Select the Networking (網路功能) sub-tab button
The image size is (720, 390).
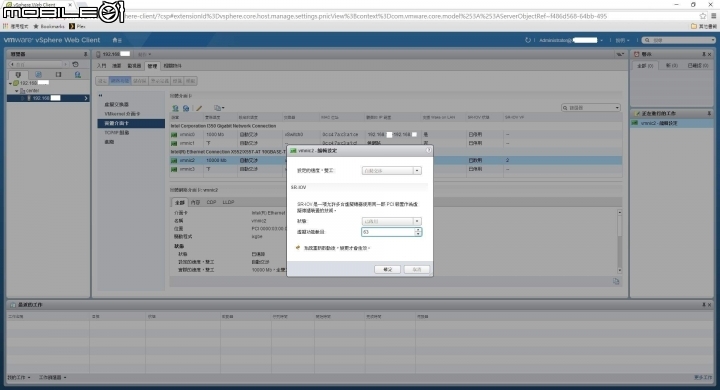[120, 81]
